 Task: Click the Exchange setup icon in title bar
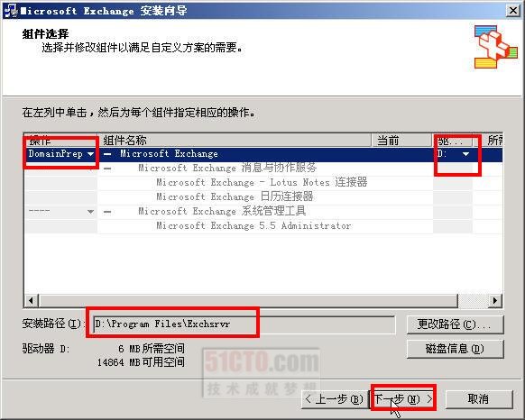click(10, 10)
